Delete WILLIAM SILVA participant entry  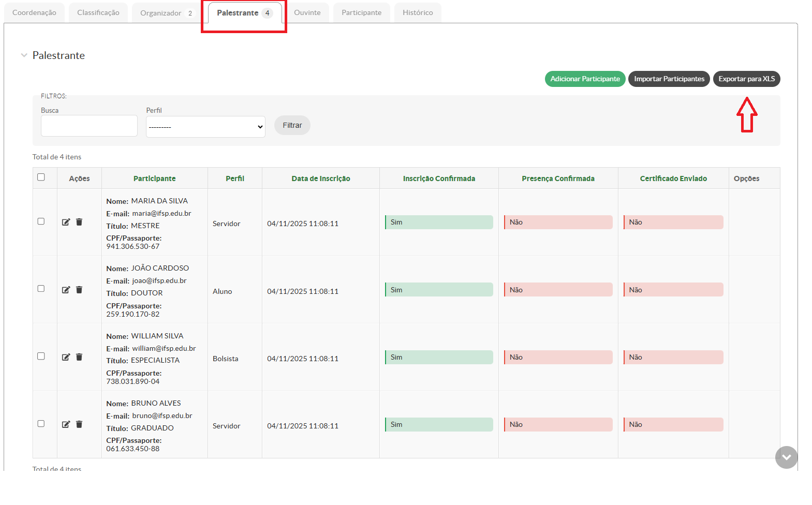pyautogui.click(x=79, y=357)
